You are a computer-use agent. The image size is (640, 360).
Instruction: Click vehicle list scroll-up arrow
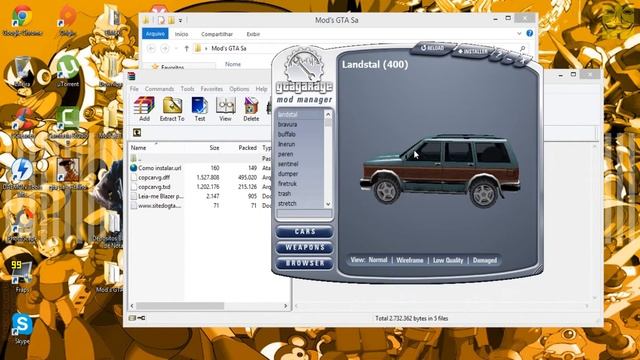tap(328, 115)
